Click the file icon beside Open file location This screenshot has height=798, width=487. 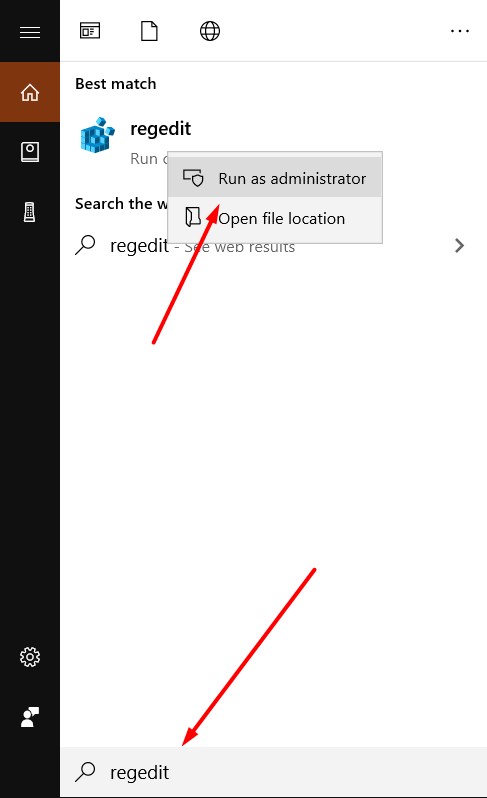click(x=193, y=217)
